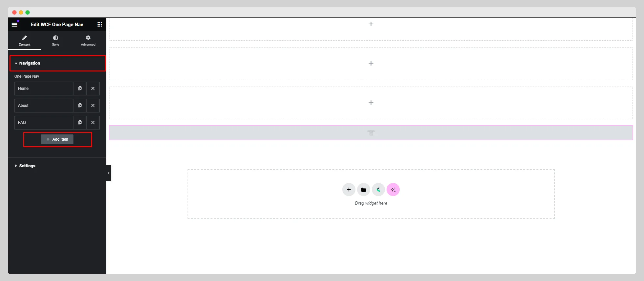The image size is (644, 281).
Task: Collapse the Navigation section
Action: pos(58,63)
